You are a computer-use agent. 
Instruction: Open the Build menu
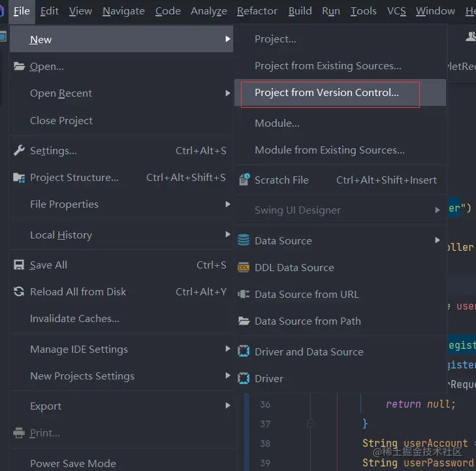(x=300, y=11)
